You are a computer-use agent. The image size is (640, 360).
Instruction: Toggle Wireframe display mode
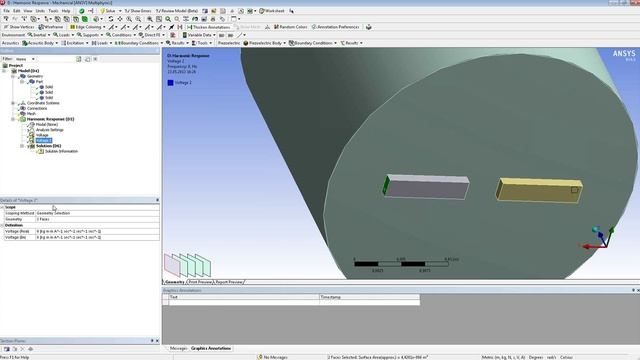click(x=51, y=27)
